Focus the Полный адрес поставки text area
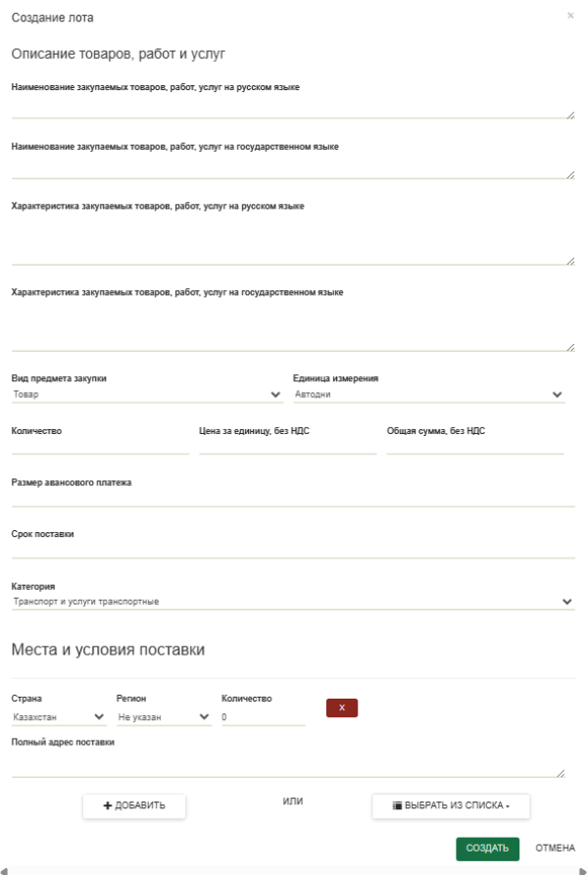The height and width of the screenshot is (875, 588). point(288,766)
